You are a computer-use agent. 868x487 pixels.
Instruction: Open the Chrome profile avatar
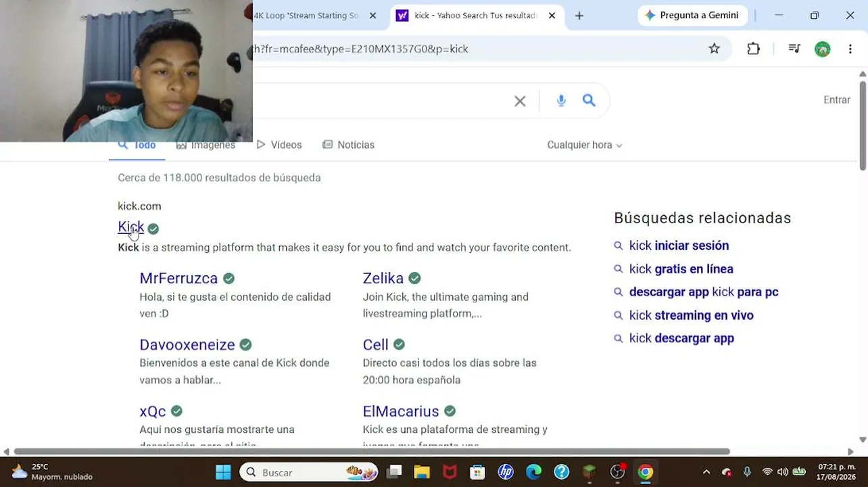(x=822, y=49)
